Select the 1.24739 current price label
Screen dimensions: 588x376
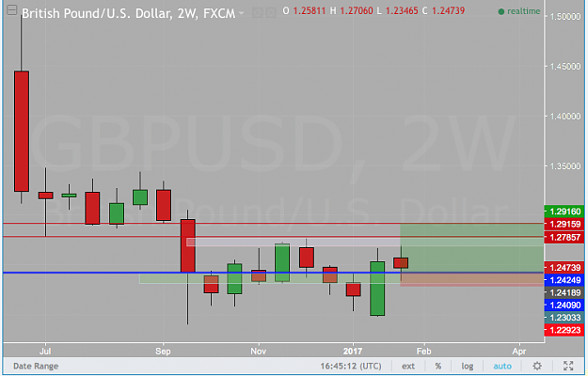(564, 267)
